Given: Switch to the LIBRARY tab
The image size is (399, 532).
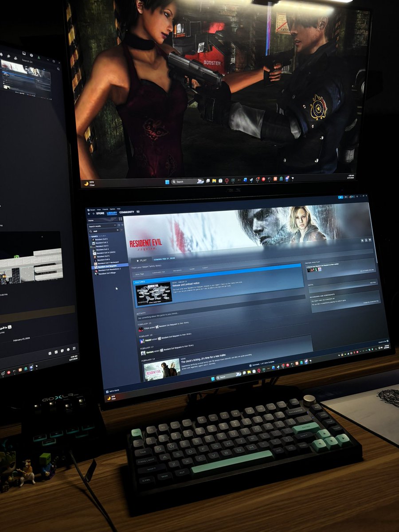Looking at the screenshot, I should (x=112, y=213).
